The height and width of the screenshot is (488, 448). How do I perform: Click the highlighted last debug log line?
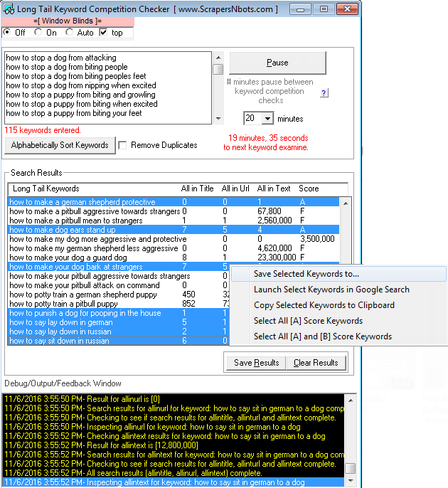tap(174, 482)
